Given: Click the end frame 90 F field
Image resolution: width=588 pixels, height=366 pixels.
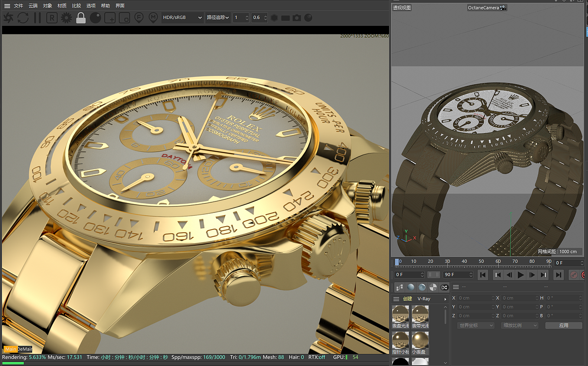Looking at the screenshot, I should point(458,274).
